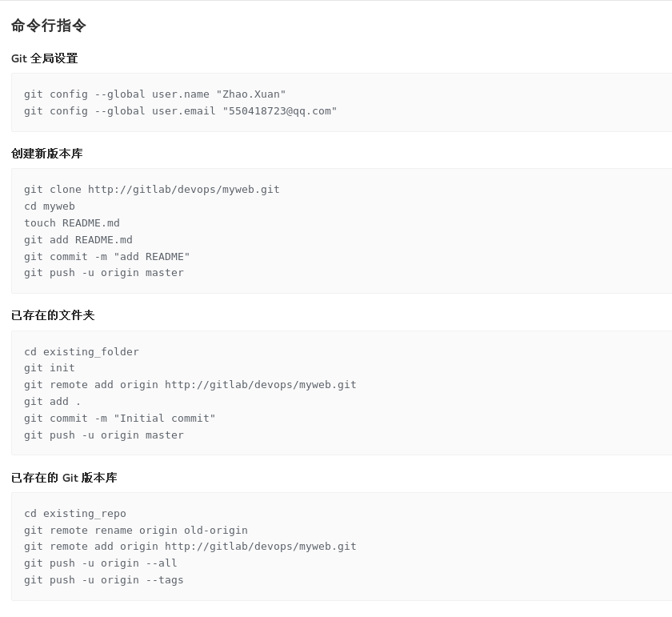Click the remote rename old-origin command
Screen dimensions: 672x617
coord(136,531)
